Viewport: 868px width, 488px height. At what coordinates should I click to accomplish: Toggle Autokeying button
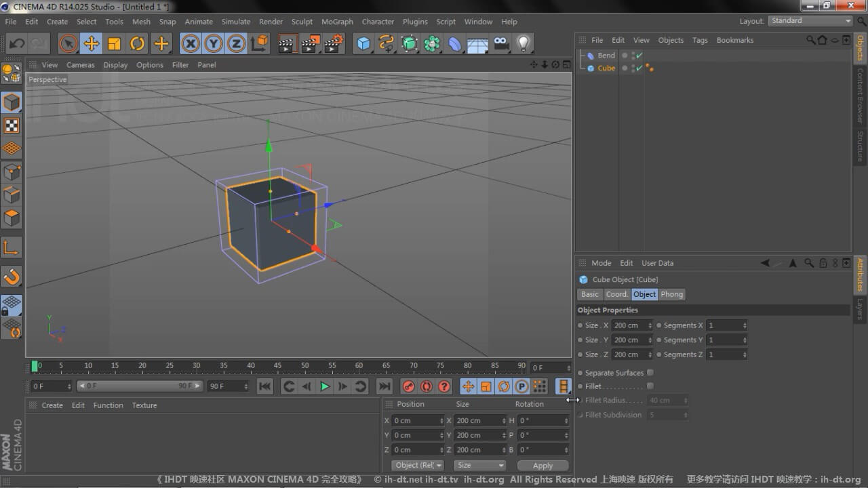[427, 386]
